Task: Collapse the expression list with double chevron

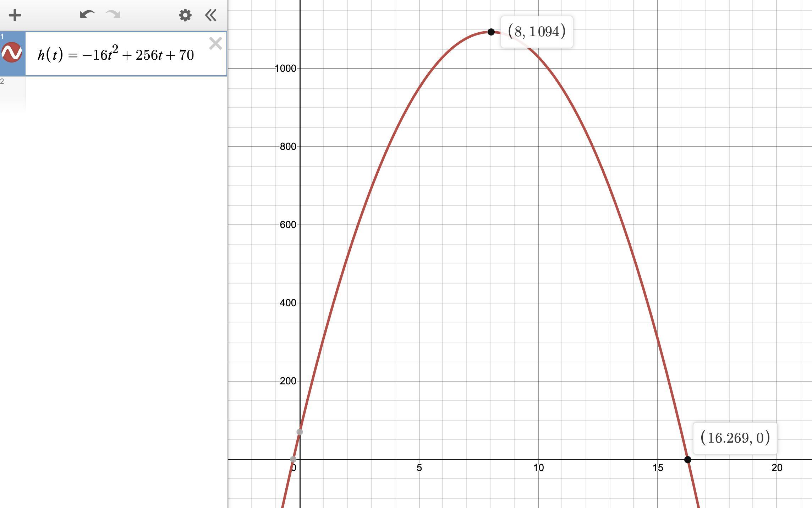Action: [x=211, y=15]
